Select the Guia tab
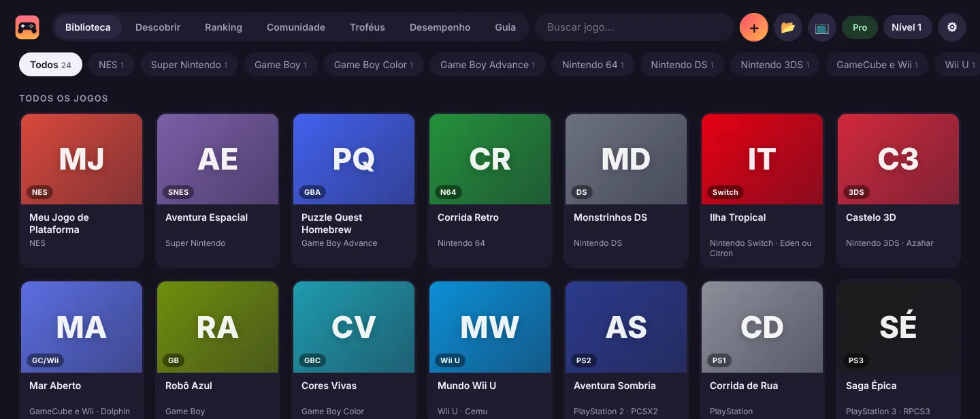The image size is (980, 419). 506,27
